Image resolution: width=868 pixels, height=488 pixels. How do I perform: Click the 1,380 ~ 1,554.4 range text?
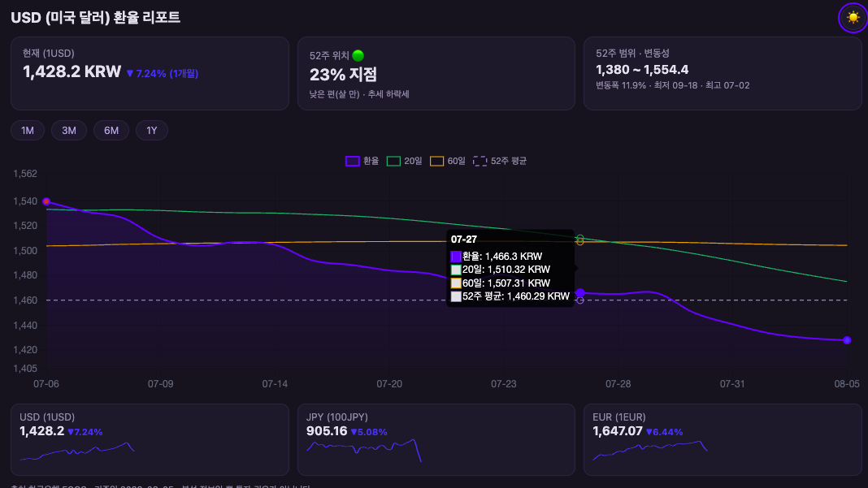(x=642, y=70)
